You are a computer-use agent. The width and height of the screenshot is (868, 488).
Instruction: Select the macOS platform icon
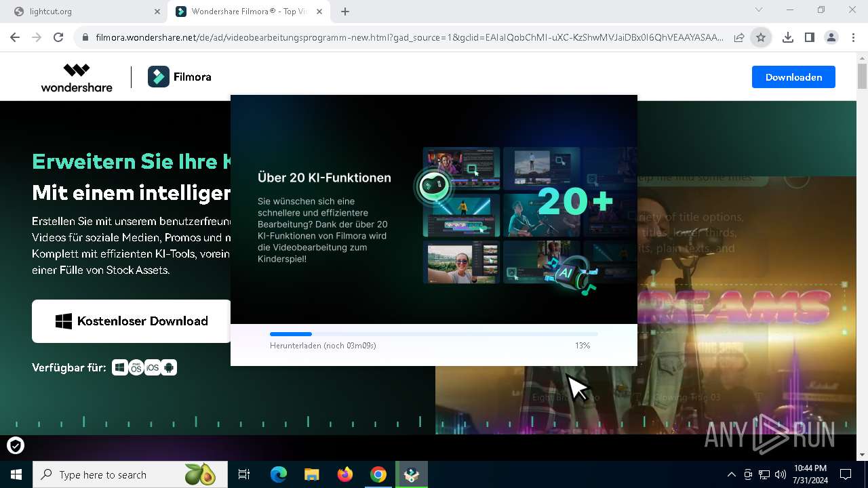coord(136,367)
